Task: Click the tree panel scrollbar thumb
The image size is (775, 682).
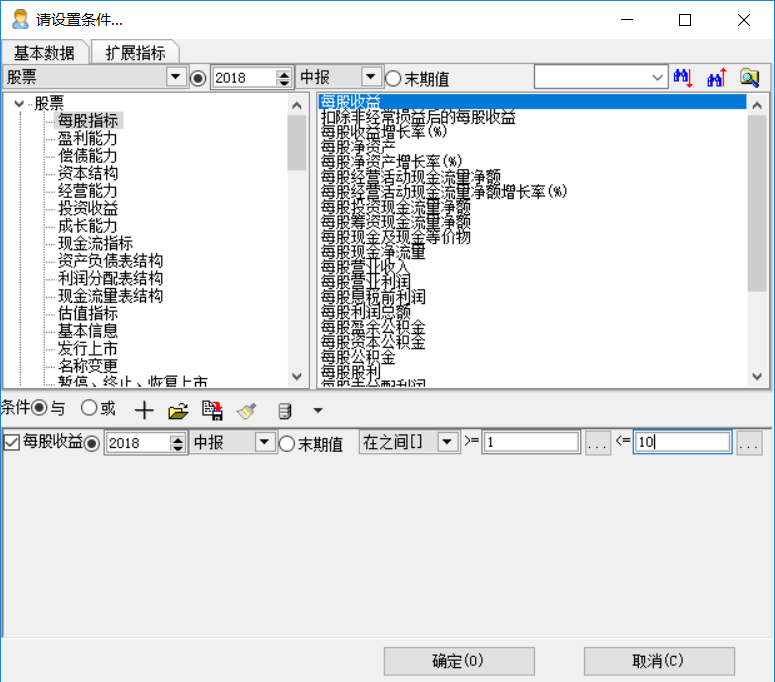Action: pyautogui.click(x=297, y=143)
